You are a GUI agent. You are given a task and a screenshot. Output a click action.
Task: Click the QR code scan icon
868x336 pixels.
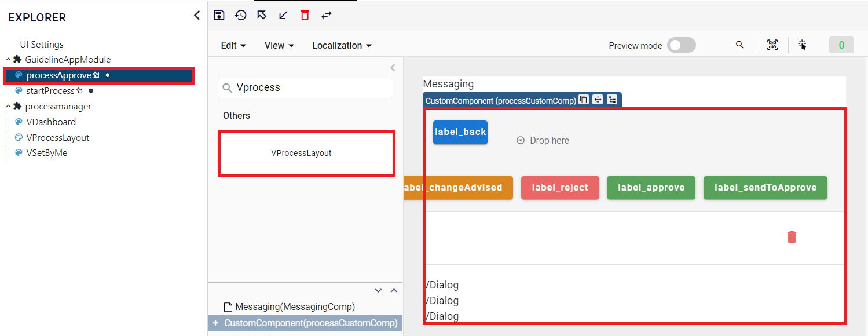coord(772,45)
